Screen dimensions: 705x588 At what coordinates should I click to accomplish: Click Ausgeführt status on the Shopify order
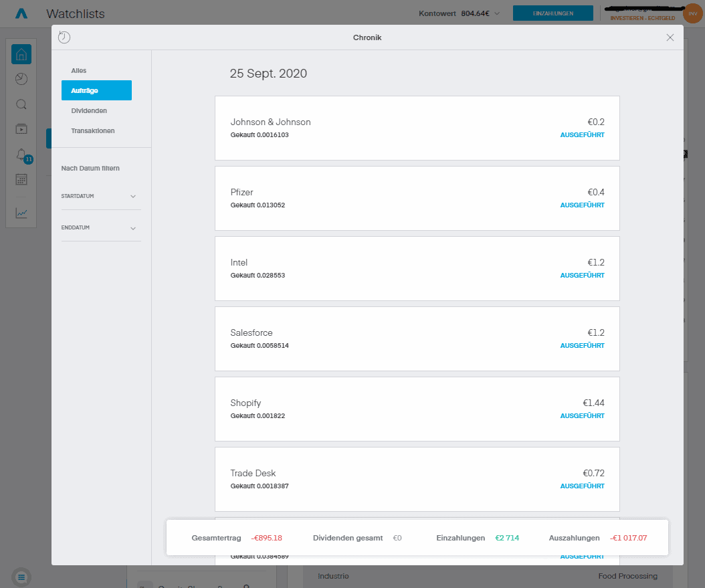click(582, 416)
